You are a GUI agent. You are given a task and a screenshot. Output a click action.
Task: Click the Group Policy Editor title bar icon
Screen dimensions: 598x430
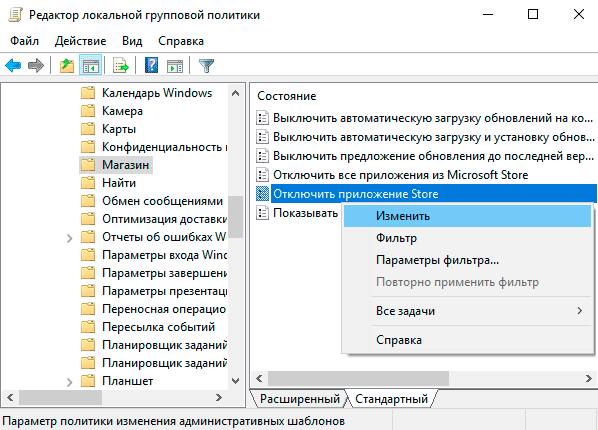(x=16, y=15)
